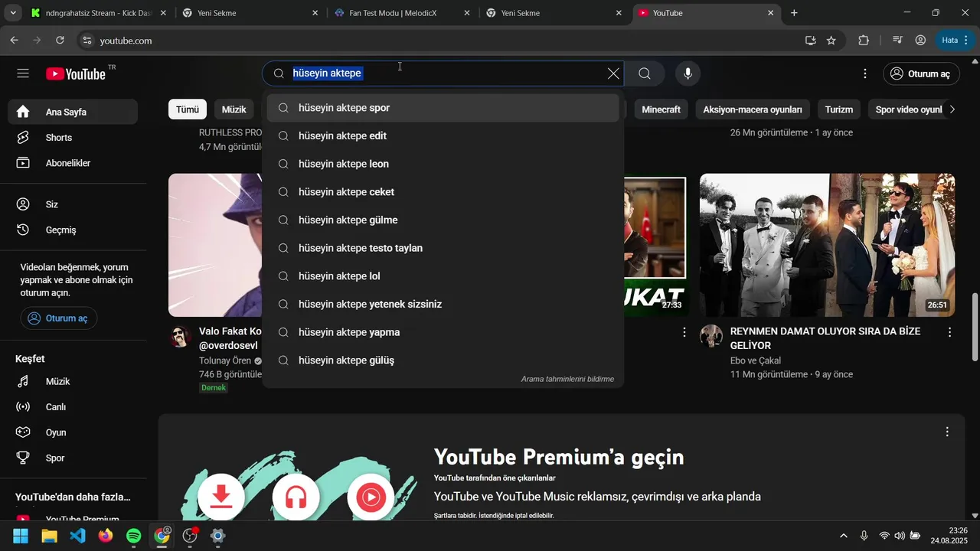Select the Aksiyon-macera oyunları chip

pyautogui.click(x=753, y=109)
